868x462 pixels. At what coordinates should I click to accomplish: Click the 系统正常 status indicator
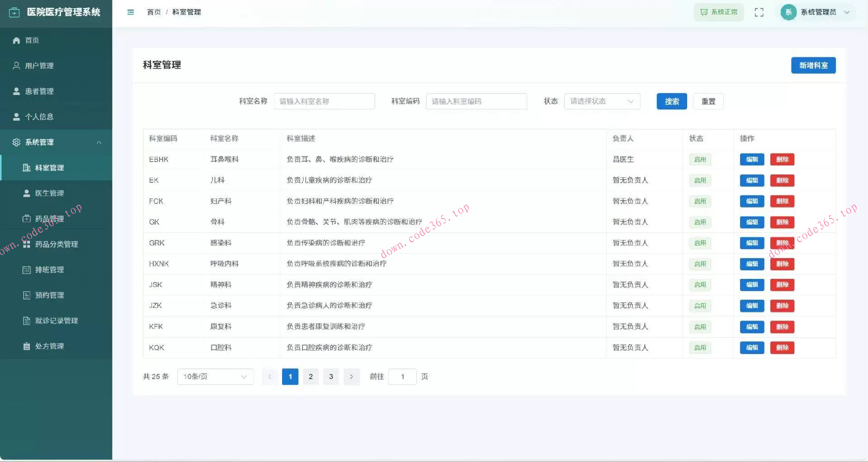(x=718, y=12)
